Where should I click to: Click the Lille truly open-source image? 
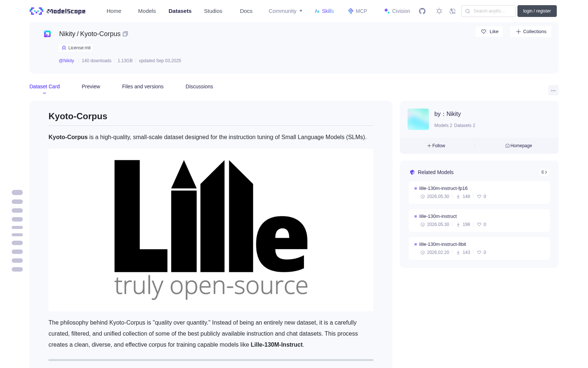211,230
